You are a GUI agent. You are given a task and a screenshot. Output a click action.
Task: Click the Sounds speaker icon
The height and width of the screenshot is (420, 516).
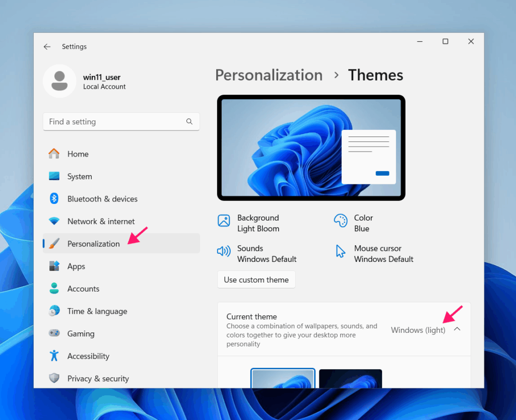(224, 251)
